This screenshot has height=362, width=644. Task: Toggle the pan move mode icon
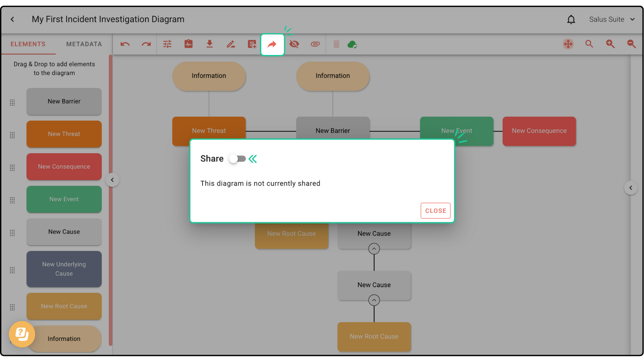(x=568, y=44)
